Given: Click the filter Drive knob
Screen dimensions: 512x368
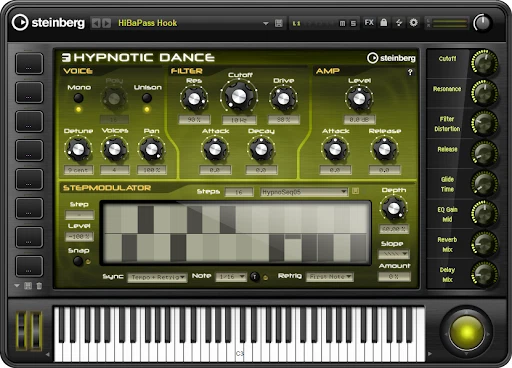Looking at the screenshot, I should click(283, 99).
